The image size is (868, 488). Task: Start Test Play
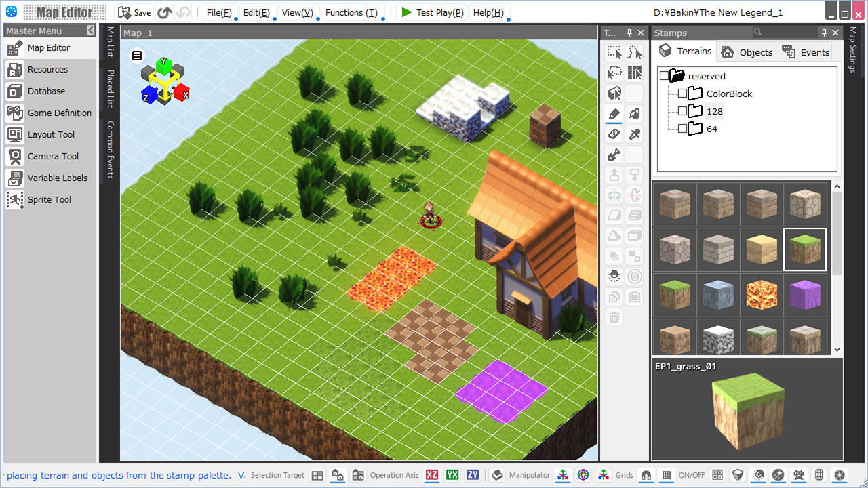(432, 12)
